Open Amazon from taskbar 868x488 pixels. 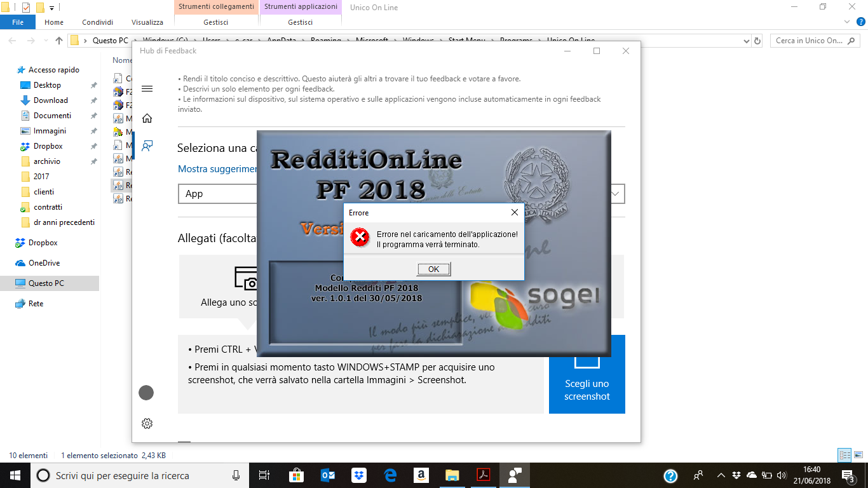[x=421, y=475]
